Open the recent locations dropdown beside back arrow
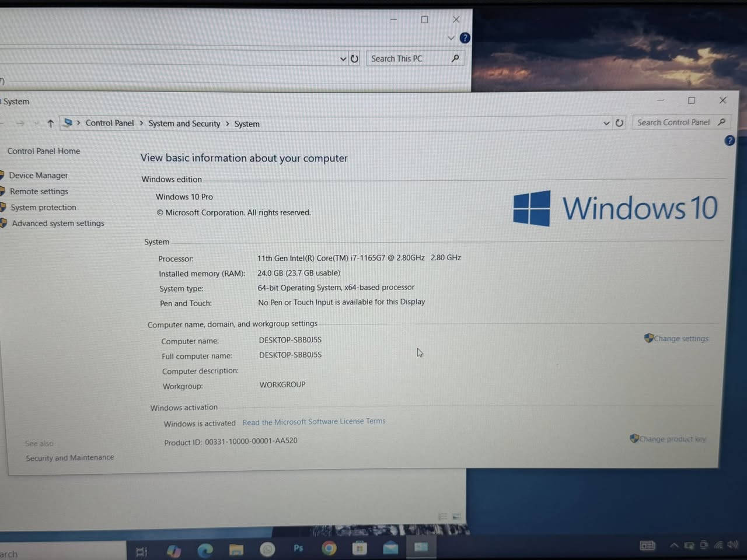Screen dimensions: 747x560 coord(36,123)
